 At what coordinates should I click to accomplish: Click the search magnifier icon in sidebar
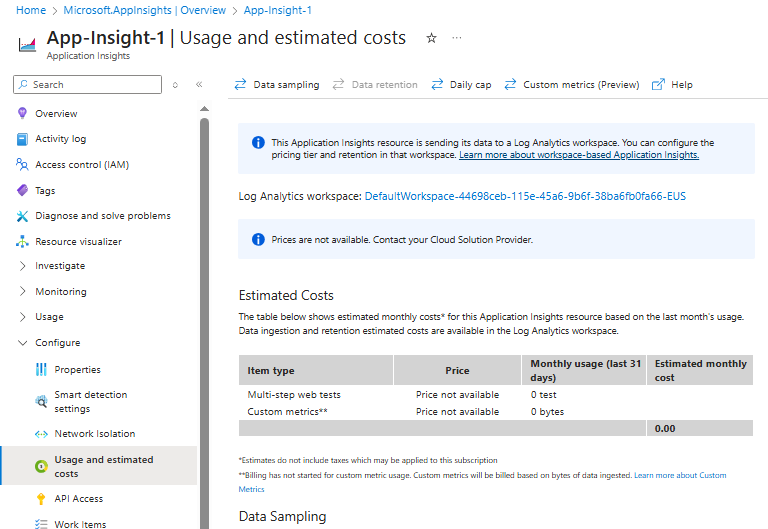(x=23, y=84)
